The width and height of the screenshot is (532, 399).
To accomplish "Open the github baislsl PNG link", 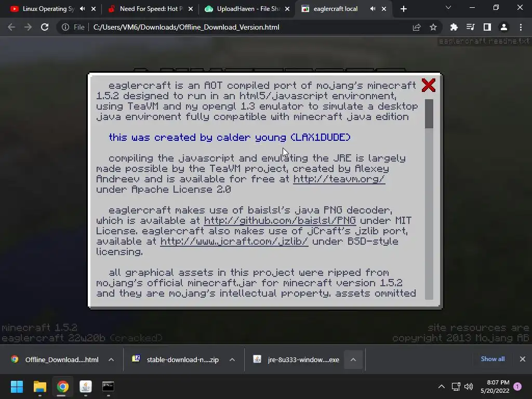I will pos(280,220).
